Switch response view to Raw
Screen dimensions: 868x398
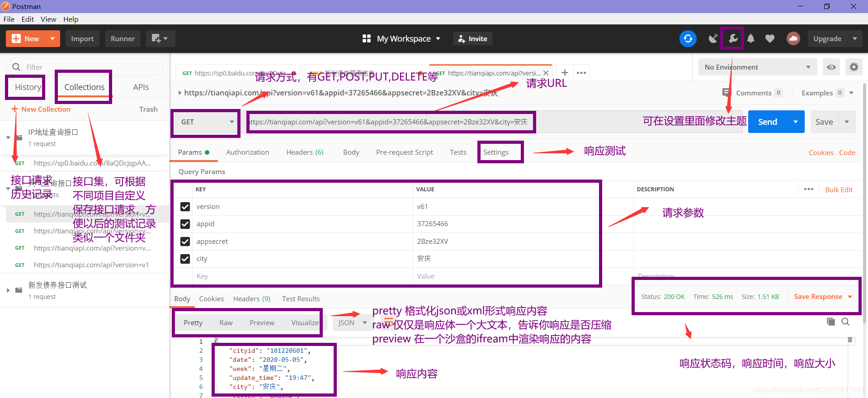(226, 322)
